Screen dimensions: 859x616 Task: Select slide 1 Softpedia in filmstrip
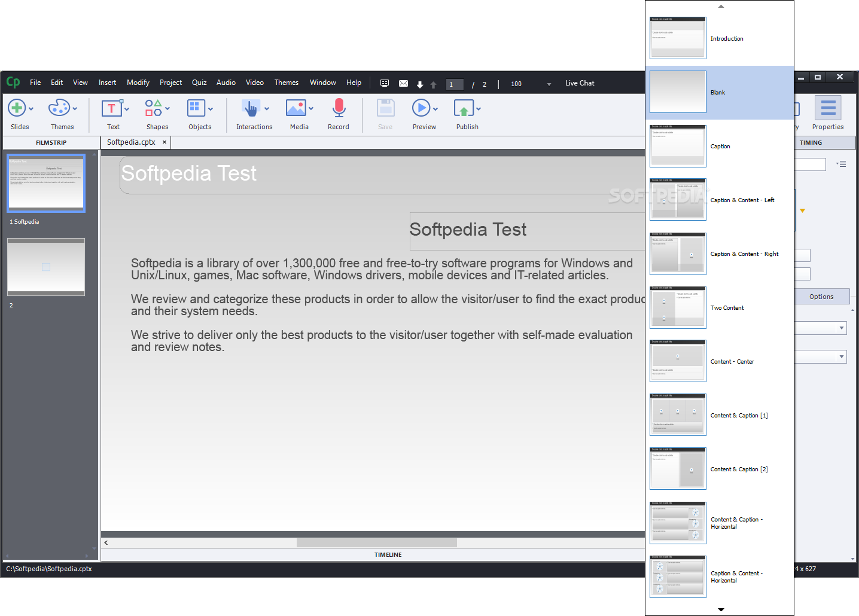[x=46, y=183]
